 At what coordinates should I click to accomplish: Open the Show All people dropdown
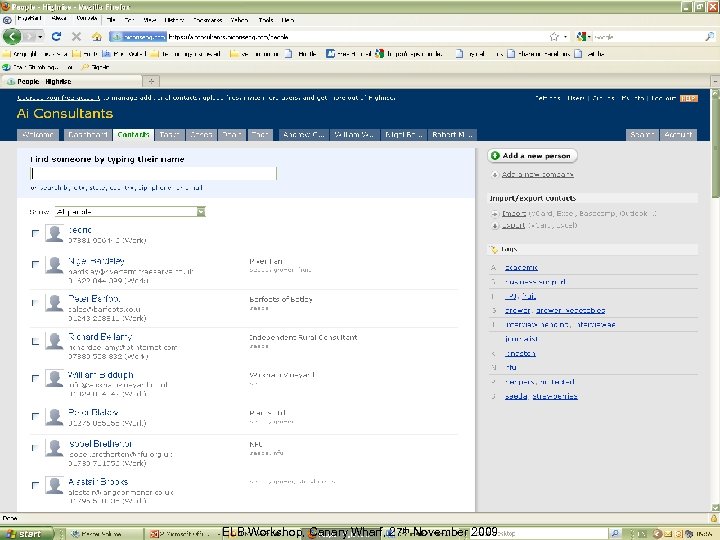coord(130,212)
